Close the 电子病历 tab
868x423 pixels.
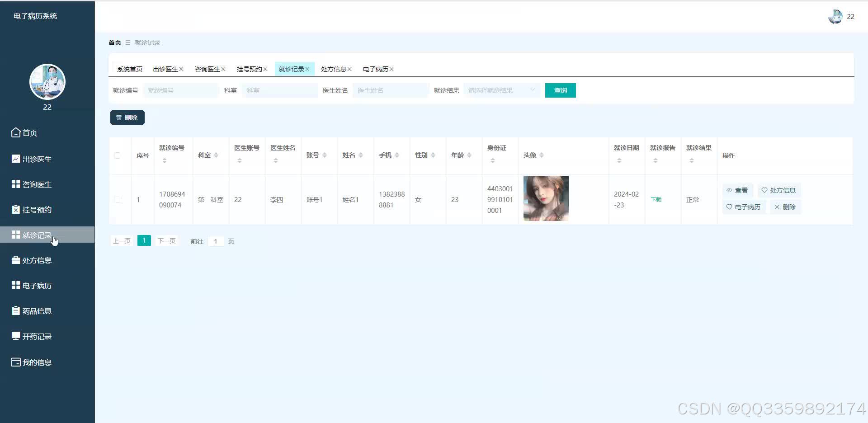392,69
